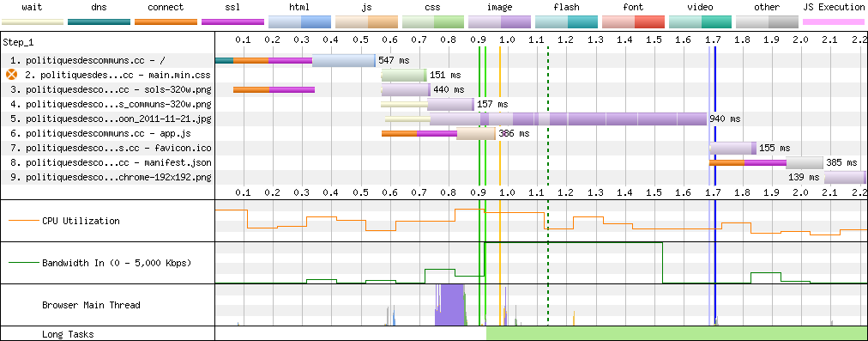The height and width of the screenshot is (341, 868).
Task: Click the connect legend color bar
Action: click(166, 22)
